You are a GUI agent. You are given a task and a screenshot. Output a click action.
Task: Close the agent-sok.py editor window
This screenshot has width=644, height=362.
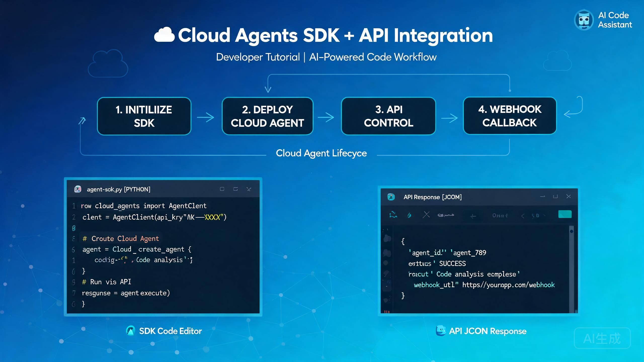[249, 189]
